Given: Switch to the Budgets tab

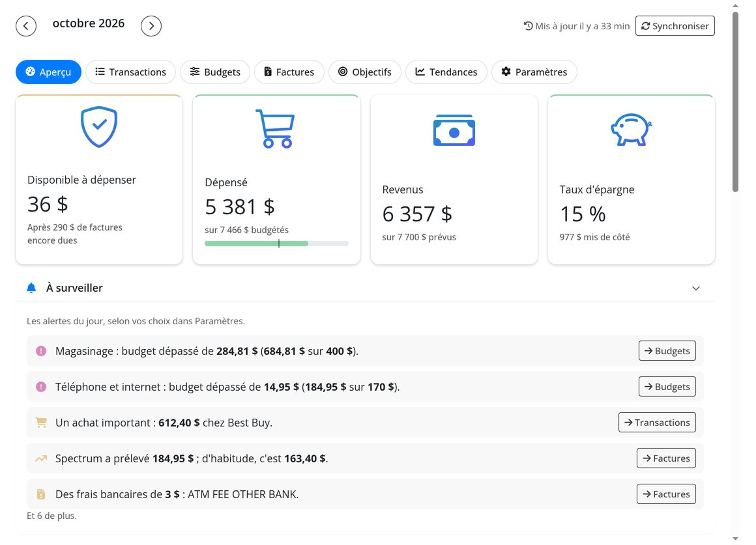Looking at the screenshot, I should point(215,72).
